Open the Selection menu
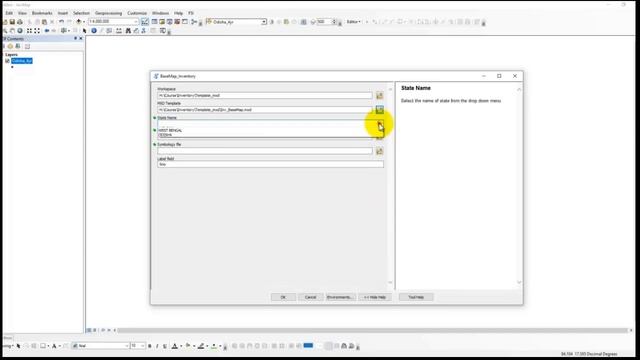The width and height of the screenshot is (640, 360). (x=81, y=13)
